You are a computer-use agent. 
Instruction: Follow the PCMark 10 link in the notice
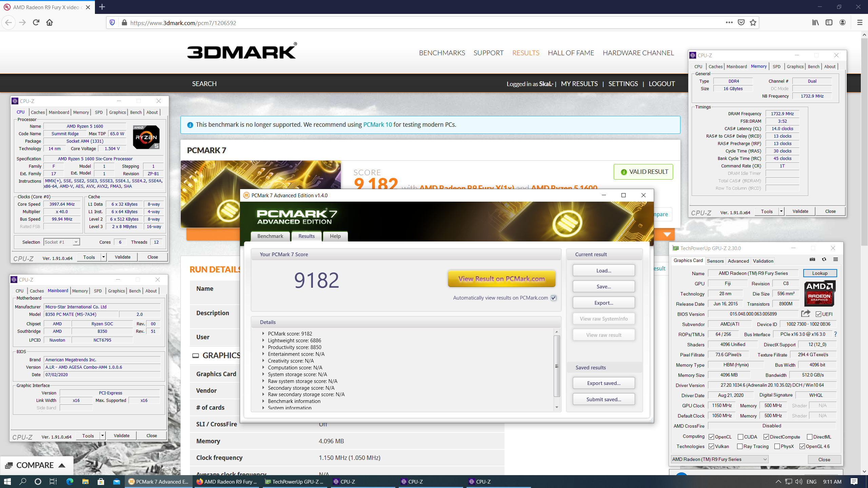click(377, 124)
